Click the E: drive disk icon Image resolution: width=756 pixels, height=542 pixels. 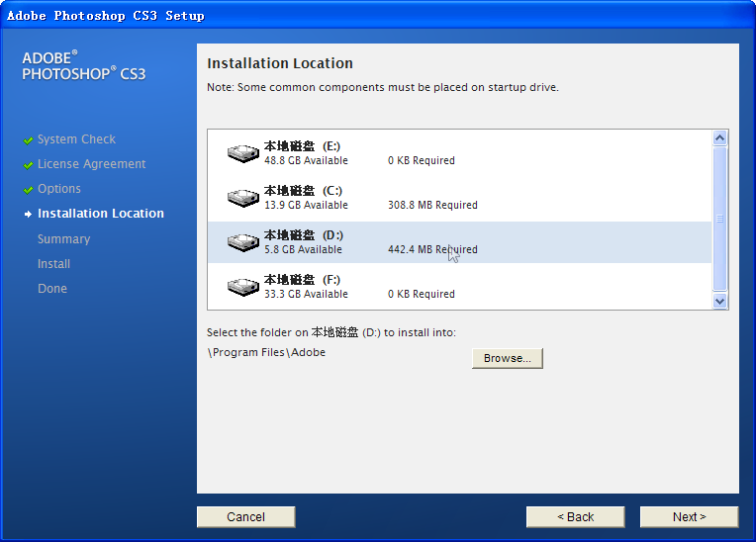tap(243, 153)
